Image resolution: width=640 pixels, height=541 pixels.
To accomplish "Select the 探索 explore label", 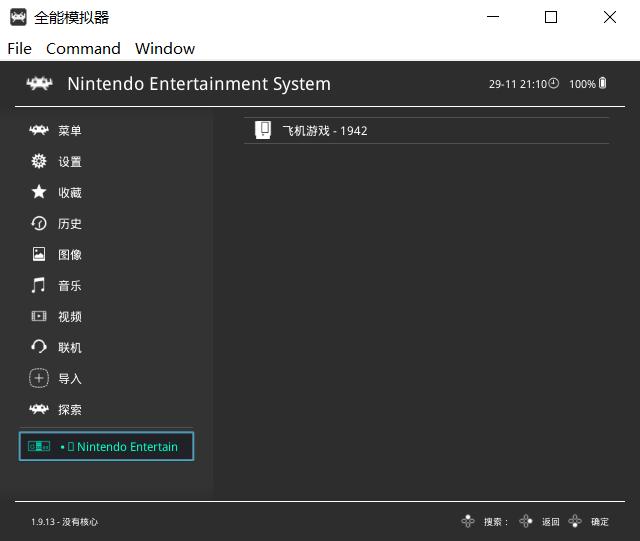I will coord(70,410).
